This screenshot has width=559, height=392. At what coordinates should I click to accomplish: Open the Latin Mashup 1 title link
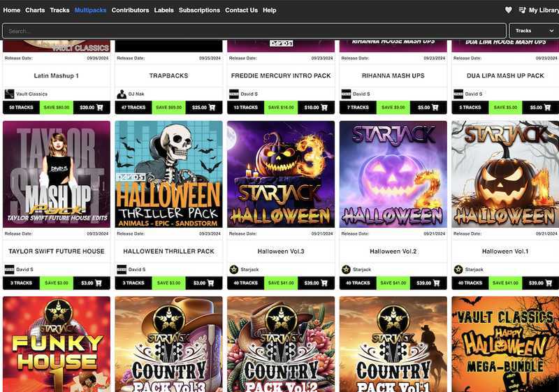pyautogui.click(x=57, y=75)
